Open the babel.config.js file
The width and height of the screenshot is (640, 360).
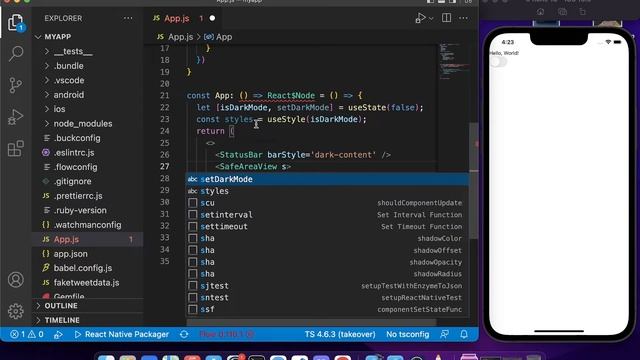[82, 268]
